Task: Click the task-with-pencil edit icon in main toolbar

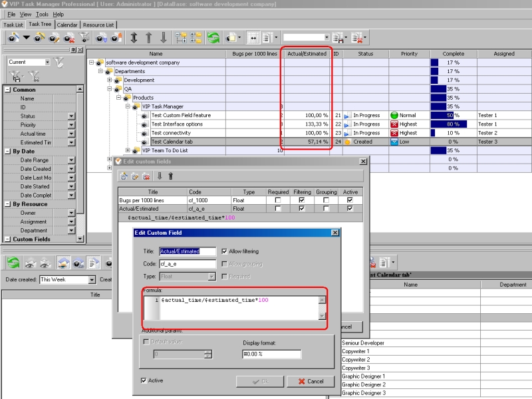Action: click(x=54, y=38)
